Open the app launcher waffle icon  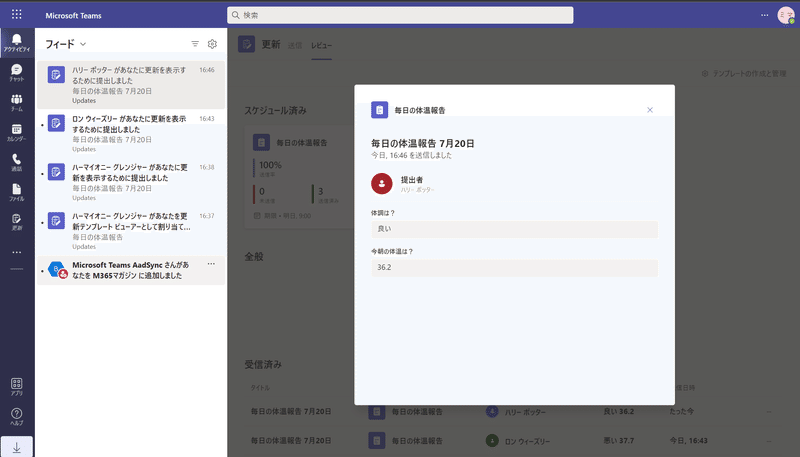coord(16,14)
